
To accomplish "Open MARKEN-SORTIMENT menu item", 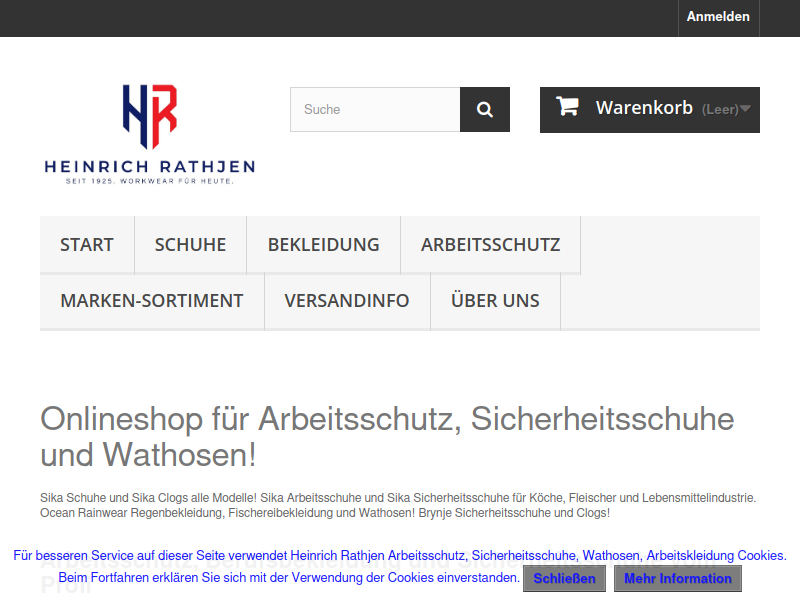I will [152, 301].
